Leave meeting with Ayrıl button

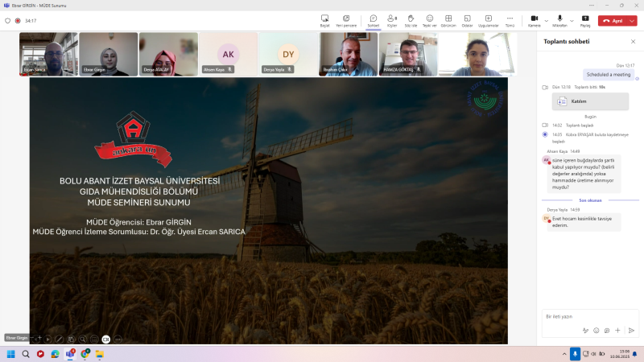(x=613, y=21)
